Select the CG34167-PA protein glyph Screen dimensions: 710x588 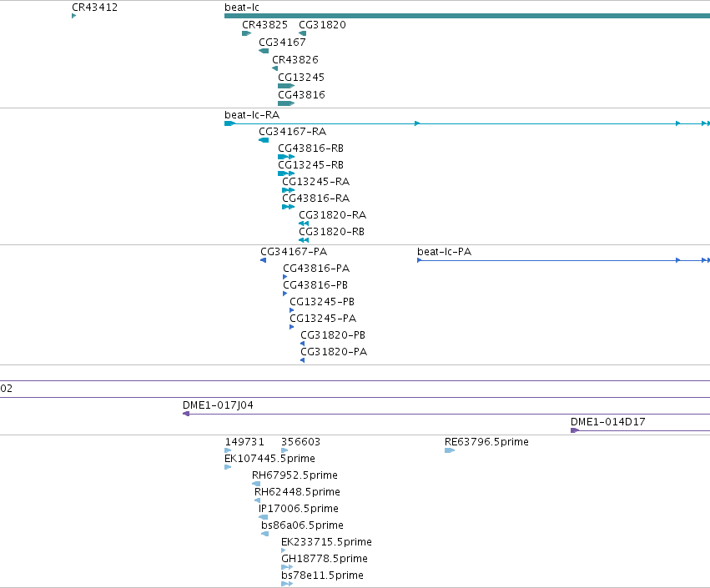tap(263, 260)
